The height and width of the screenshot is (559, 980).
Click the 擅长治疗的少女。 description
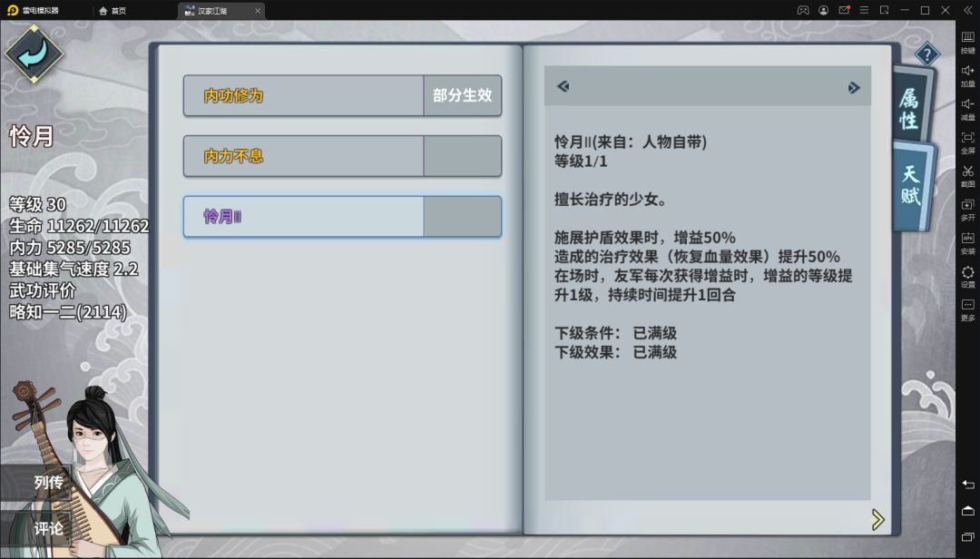coord(612,200)
